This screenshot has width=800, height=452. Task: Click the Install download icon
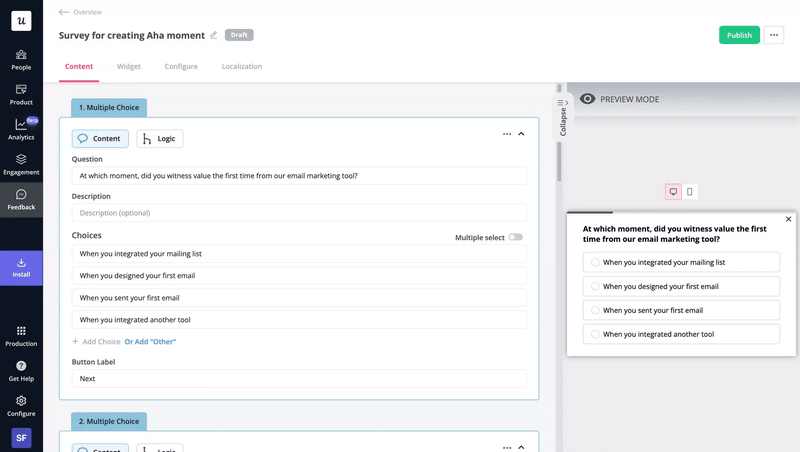click(21, 263)
